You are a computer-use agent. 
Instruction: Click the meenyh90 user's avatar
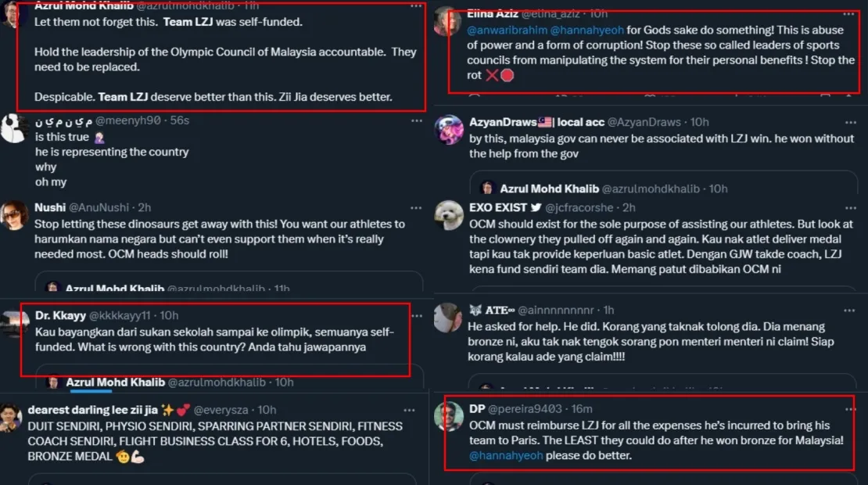pos(14,128)
